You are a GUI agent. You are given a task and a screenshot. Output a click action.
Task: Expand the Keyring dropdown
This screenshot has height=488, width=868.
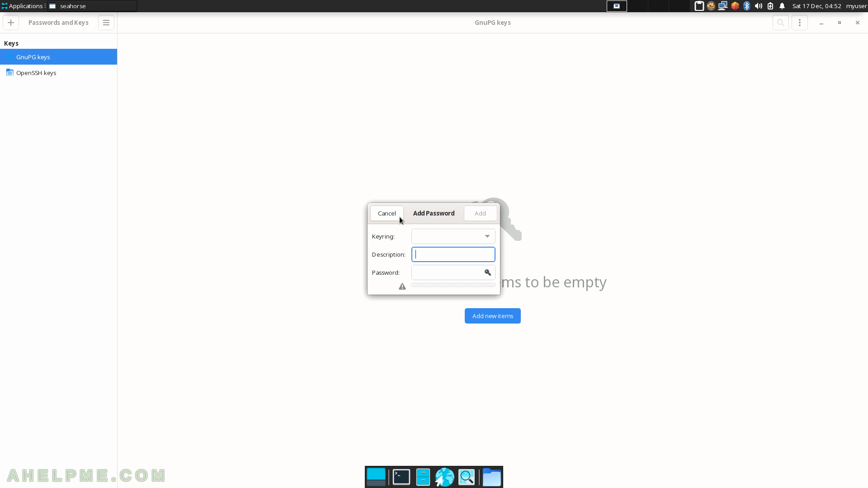[x=453, y=236]
